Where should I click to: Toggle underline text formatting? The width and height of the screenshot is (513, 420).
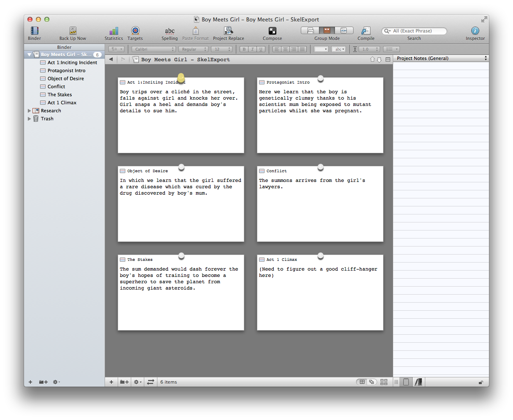click(x=261, y=49)
